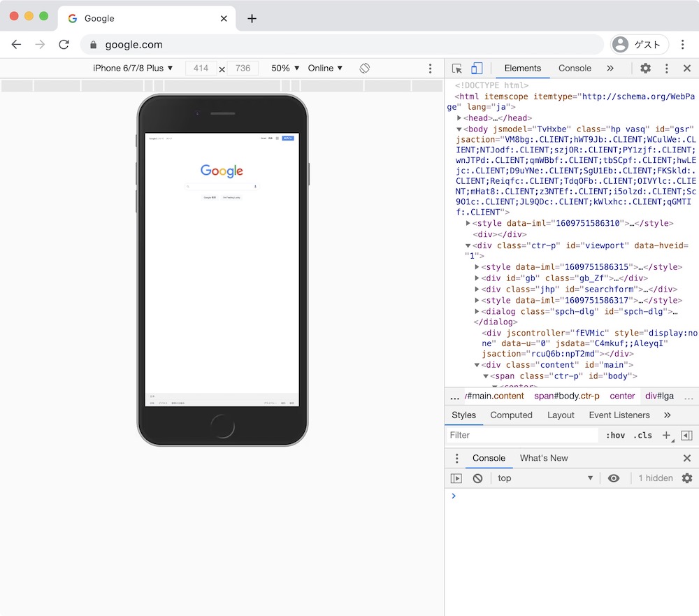Toggle the :hov element state

tap(615, 436)
